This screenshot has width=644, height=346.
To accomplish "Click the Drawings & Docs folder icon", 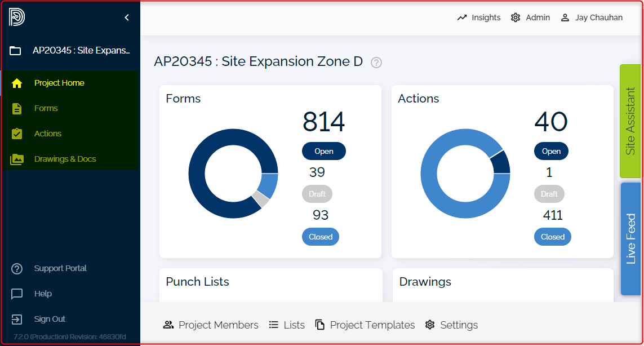I will click(x=17, y=159).
